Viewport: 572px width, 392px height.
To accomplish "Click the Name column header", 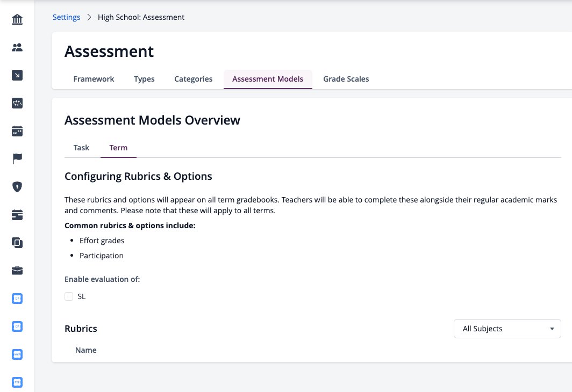I will (85, 350).
